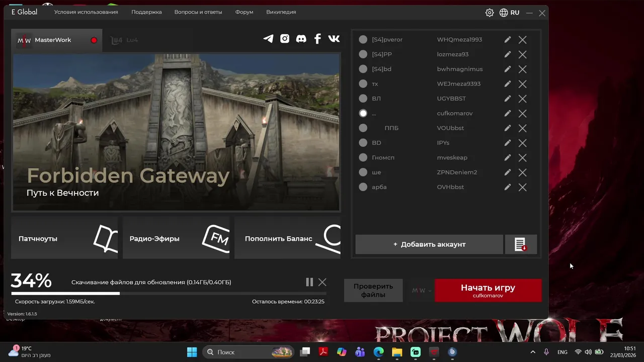Click the Forbidden Gateway banner image
Screen dimensions: 644x362
pyautogui.click(x=176, y=132)
